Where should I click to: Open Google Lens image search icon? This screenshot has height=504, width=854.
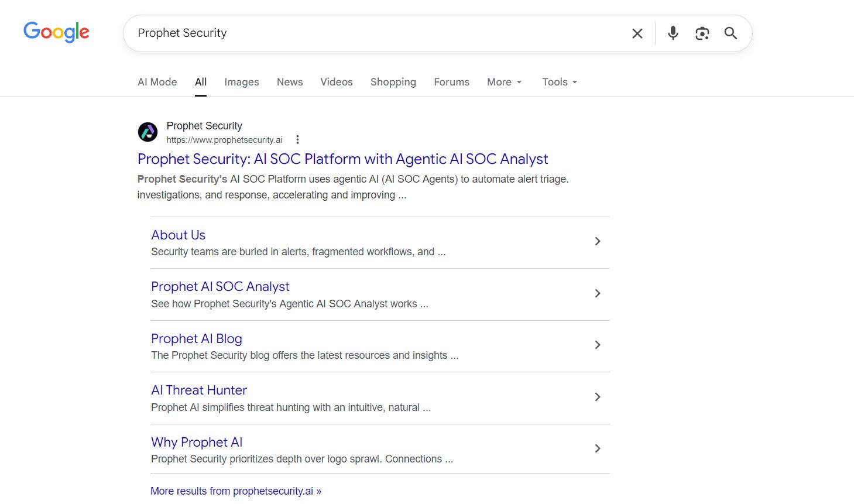[x=702, y=33]
